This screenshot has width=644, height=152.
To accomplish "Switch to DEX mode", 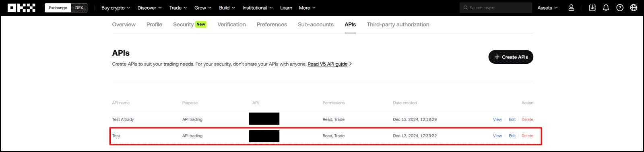I will [x=79, y=8].
